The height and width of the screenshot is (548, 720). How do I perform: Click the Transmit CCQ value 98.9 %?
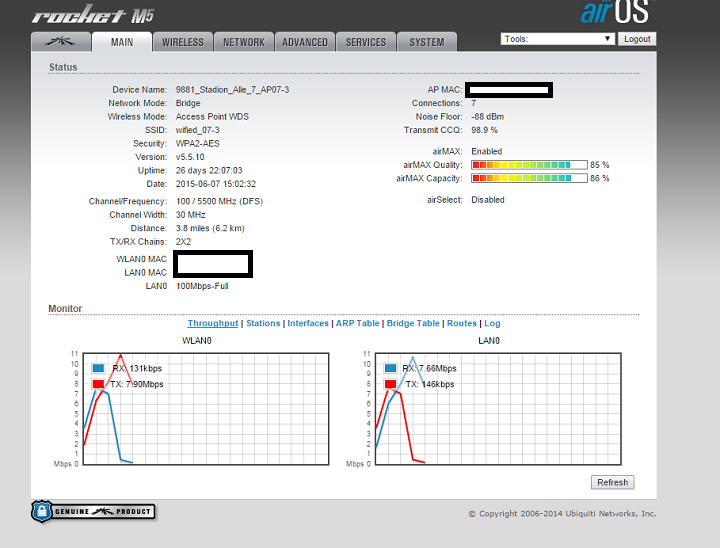point(484,130)
